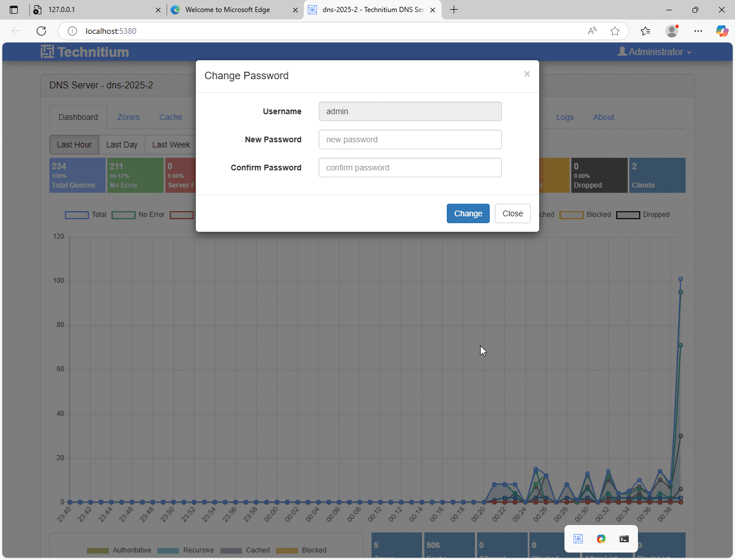Open the browser profile avatar
The image size is (735, 560).
[x=672, y=31]
